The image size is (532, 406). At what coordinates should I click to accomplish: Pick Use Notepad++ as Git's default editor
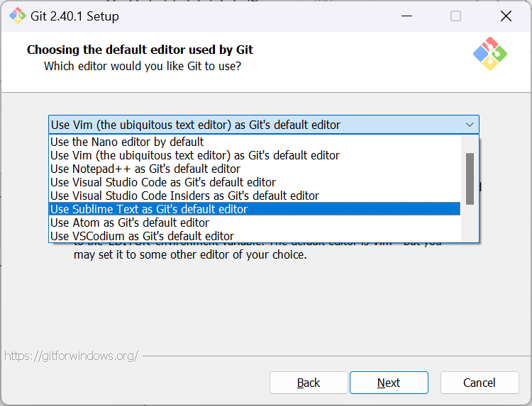[x=255, y=169]
